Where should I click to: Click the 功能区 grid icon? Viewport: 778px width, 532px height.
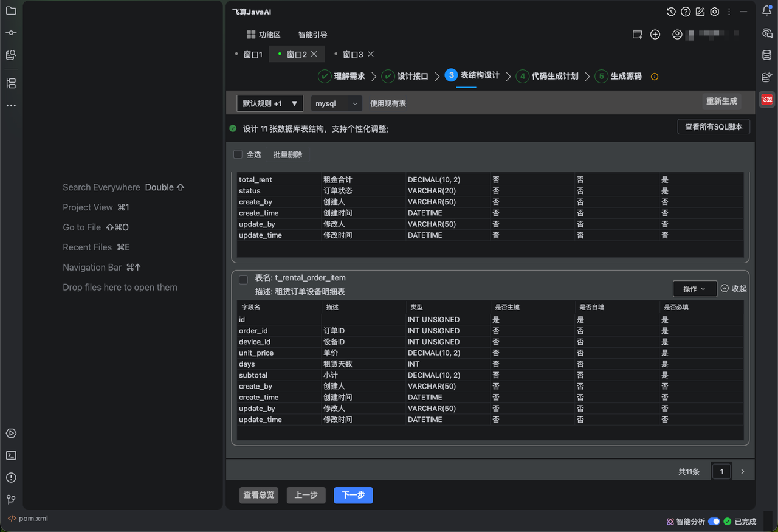[x=251, y=35]
